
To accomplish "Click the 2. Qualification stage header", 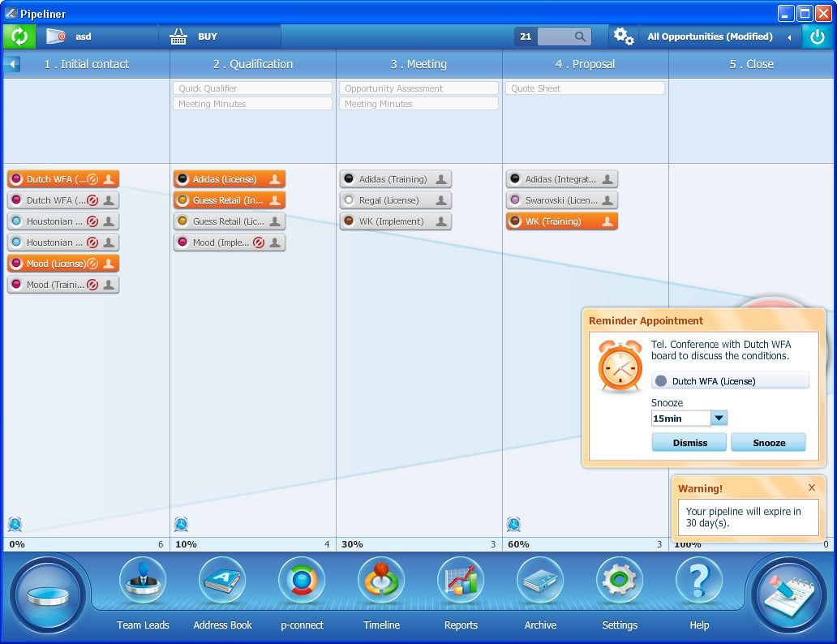I will [251, 64].
